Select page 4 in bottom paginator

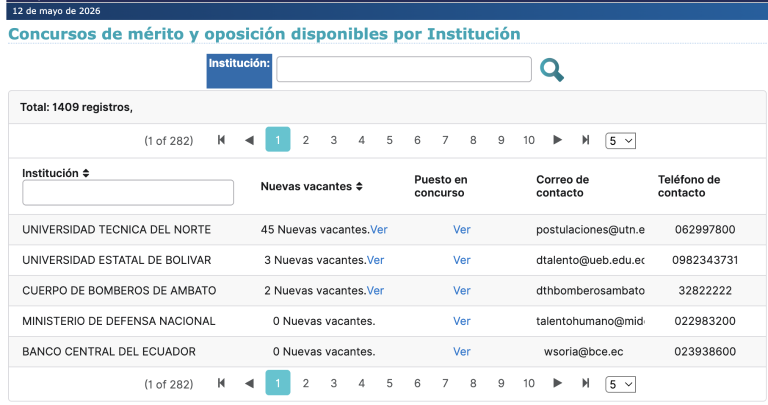[361, 383]
